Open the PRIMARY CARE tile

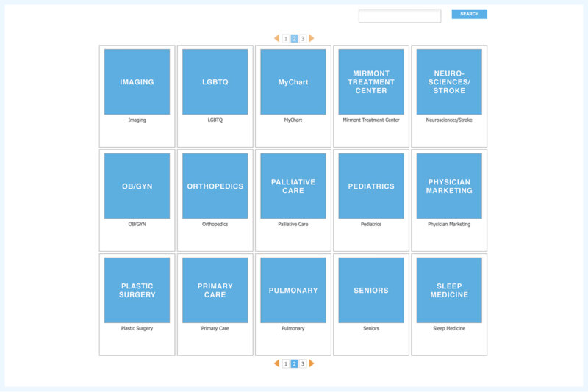(215, 290)
